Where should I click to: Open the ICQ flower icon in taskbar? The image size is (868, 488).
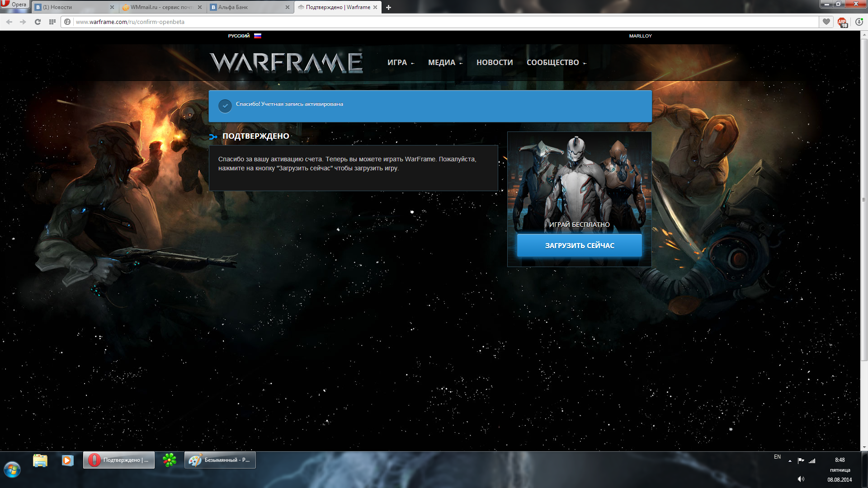pos(170,460)
